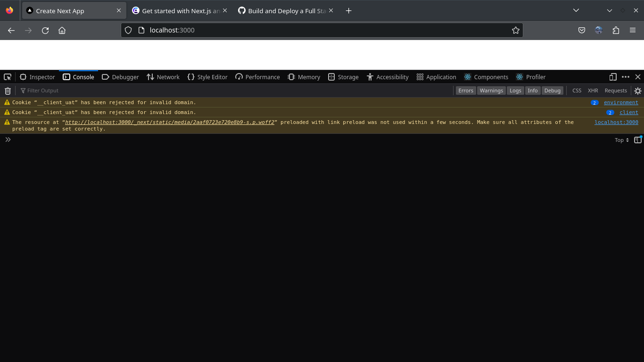Open the DevTools meatball menu

coord(625,76)
